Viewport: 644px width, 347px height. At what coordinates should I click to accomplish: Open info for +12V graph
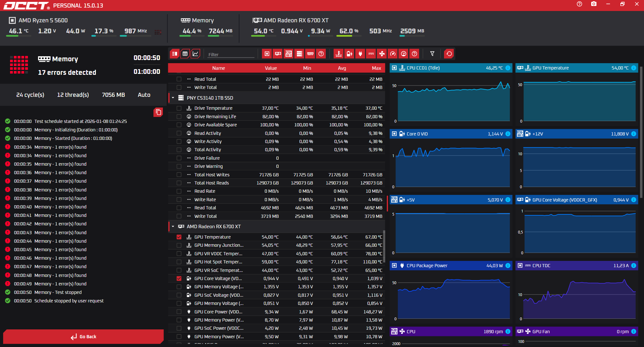pyautogui.click(x=634, y=134)
